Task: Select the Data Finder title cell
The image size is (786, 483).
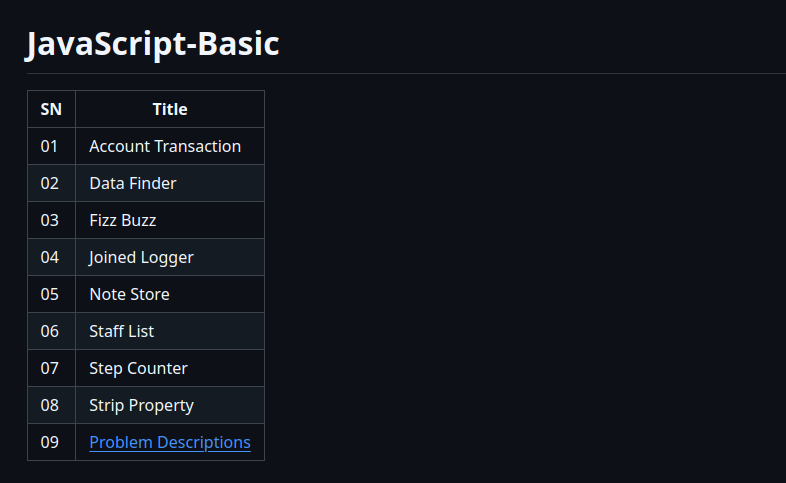Action: coord(133,183)
